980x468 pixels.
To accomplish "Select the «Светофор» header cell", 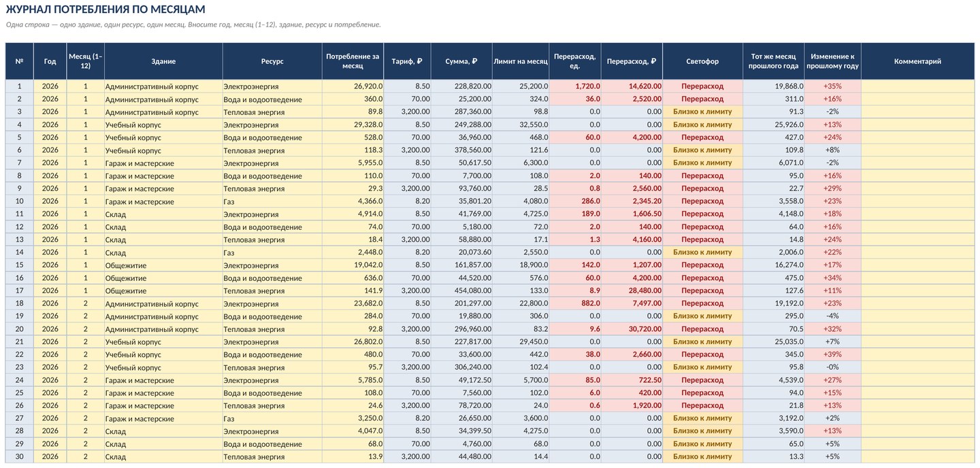I will (x=702, y=61).
